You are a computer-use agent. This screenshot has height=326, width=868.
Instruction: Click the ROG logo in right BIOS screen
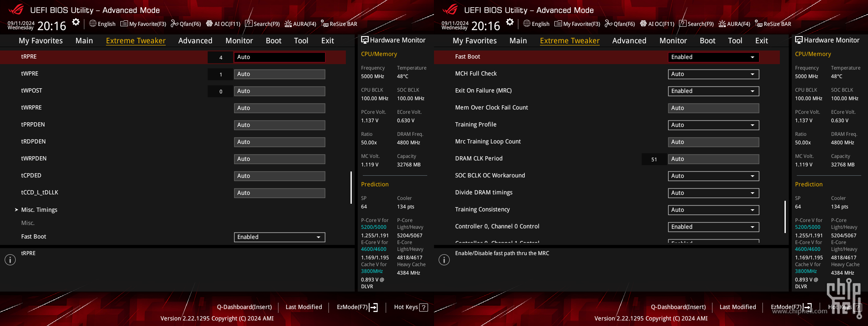(450, 9)
